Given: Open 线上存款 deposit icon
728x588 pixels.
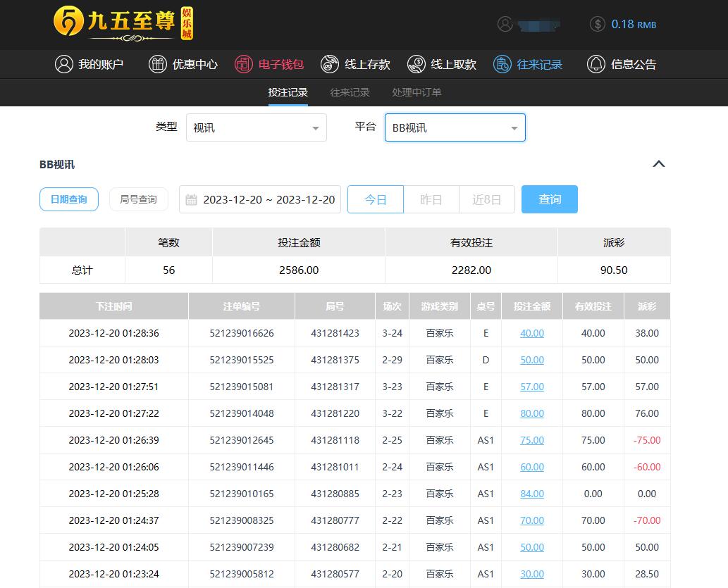Looking at the screenshot, I should tap(329, 64).
